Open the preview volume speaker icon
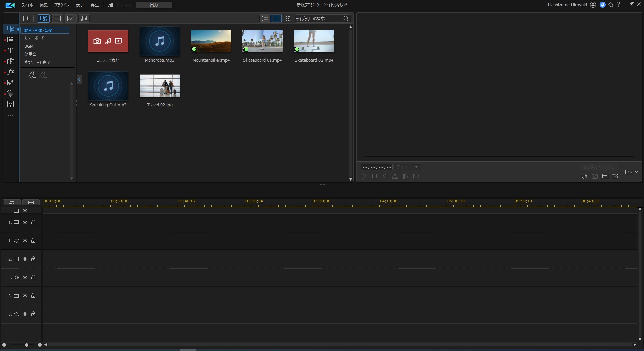 [x=584, y=176]
